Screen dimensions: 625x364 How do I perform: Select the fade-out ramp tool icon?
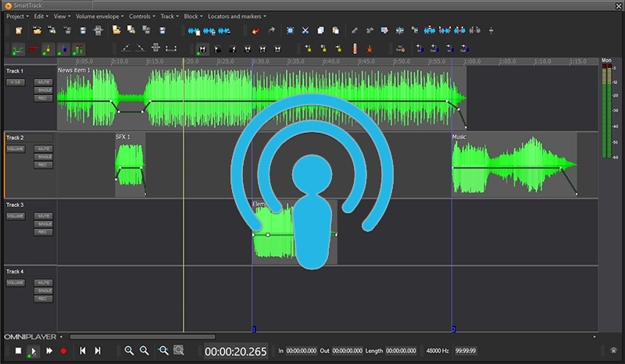[141, 48]
